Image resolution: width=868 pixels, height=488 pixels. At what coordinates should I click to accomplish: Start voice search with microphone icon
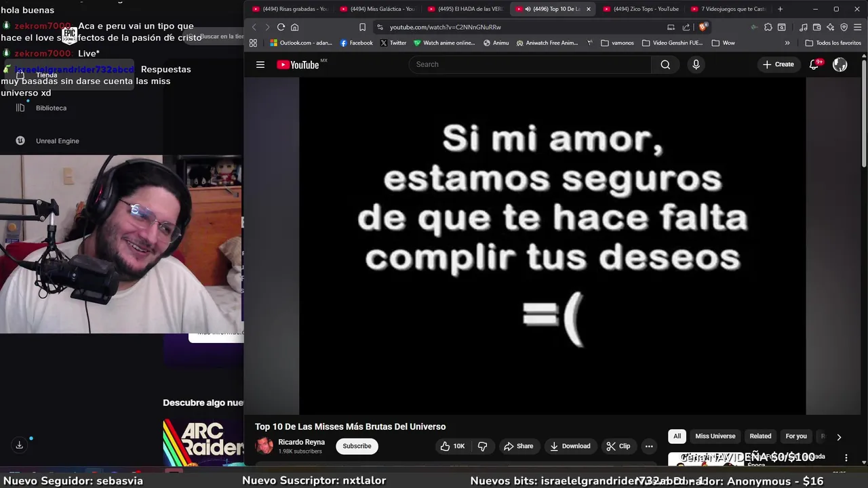[x=696, y=64]
